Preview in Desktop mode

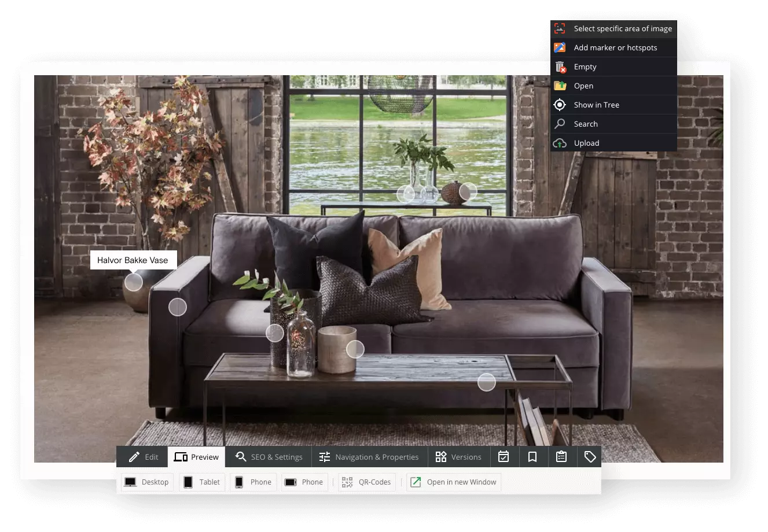[147, 482]
